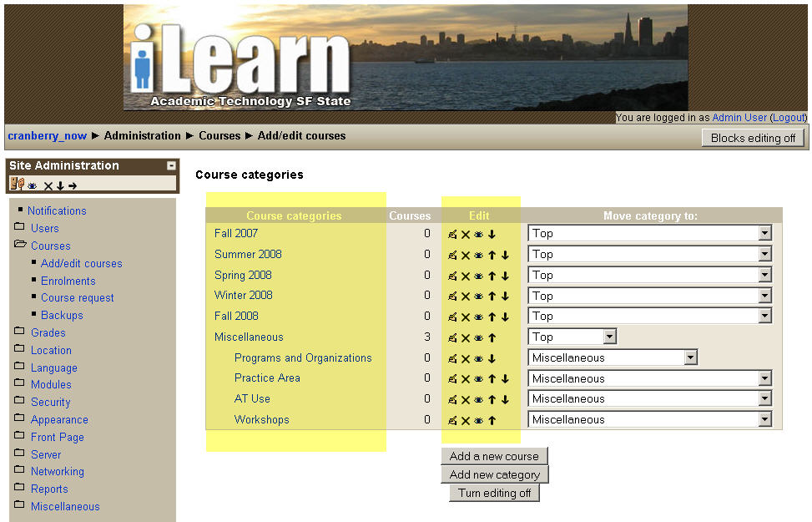
Task: Hide Programs and Organizations category
Action: [478, 358]
